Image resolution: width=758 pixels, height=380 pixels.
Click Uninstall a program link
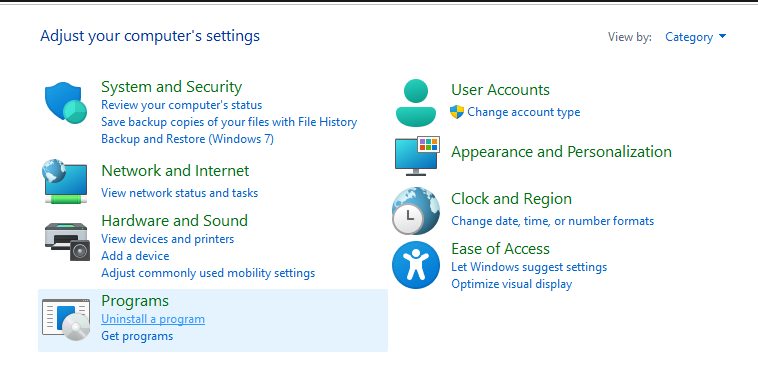(x=153, y=319)
